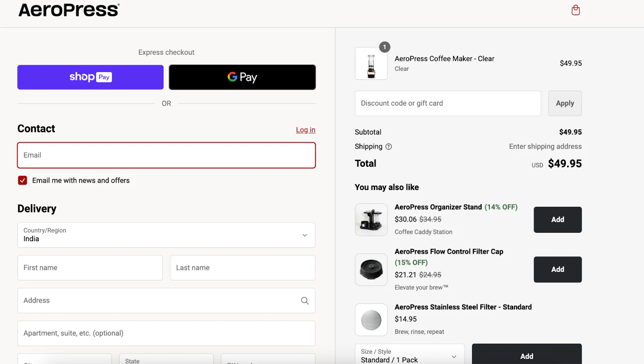This screenshot has height=364, width=644.
Task: Click the Discount code or gift card field
Action: 448,103
